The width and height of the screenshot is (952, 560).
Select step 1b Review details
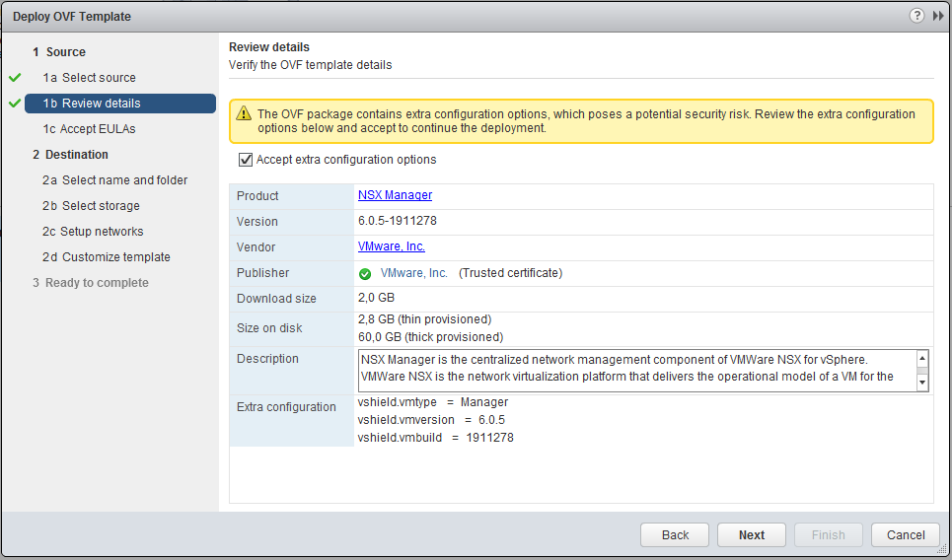tap(91, 104)
